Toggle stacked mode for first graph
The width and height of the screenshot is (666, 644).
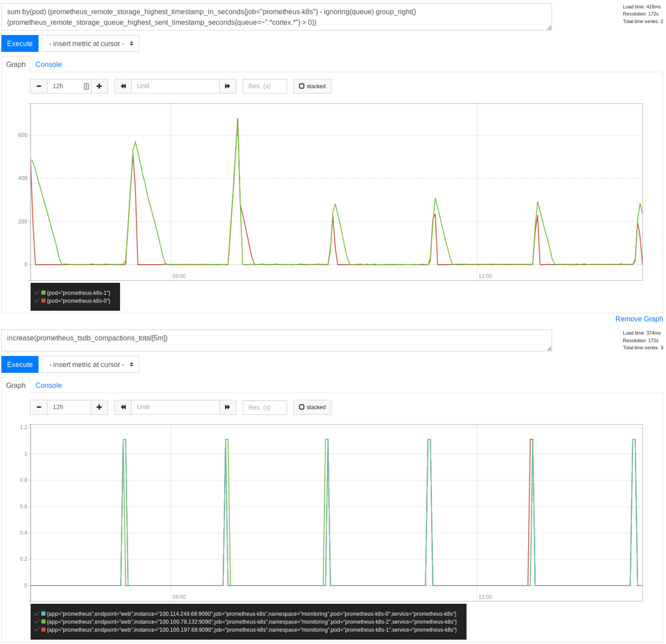tap(312, 86)
